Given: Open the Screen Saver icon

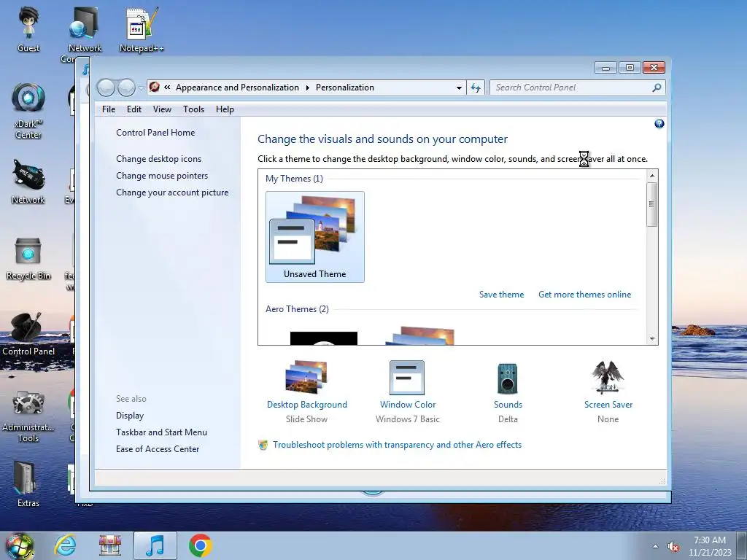Looking at the screenshot, I should [x=608, y=377].
